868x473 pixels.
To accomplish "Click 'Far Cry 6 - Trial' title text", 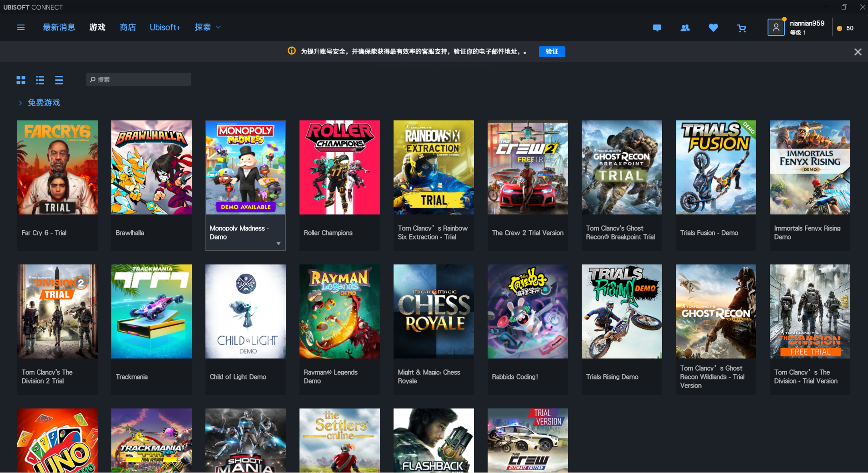I will (x=44, y=233).
